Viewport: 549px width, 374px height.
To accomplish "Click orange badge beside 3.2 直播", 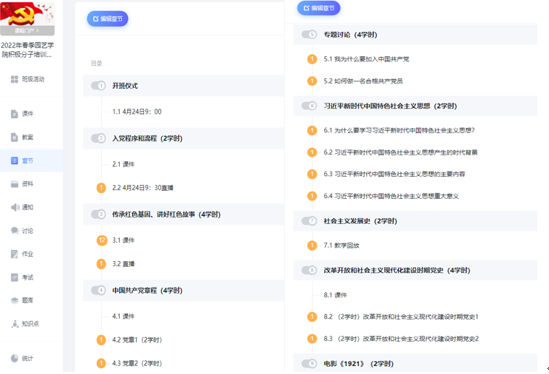I will [x=101, y=264].
